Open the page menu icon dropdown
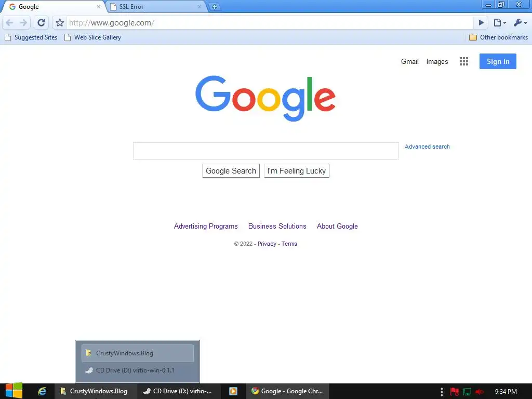The height and width of the screenshot is (399, 532). coord(500,23)
